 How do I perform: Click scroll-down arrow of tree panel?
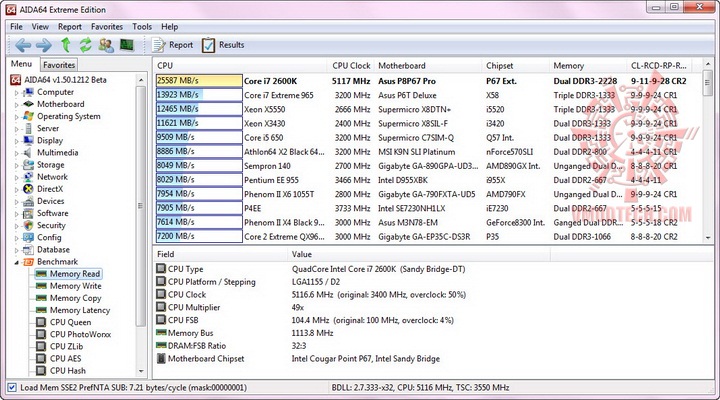(x=141, y=371)
